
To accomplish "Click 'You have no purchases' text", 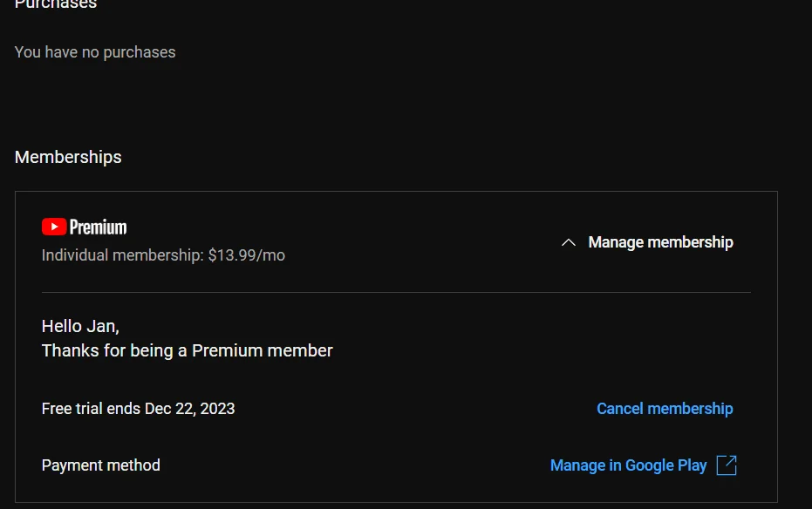I will click(x=95, y=52).
